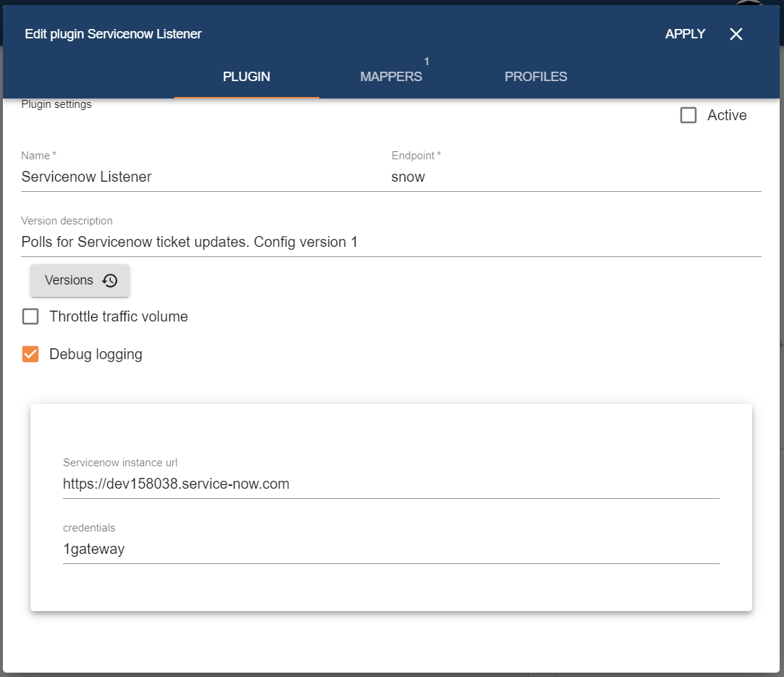Click the Version description label
The image size is (784, 677).
pos(67,221)
